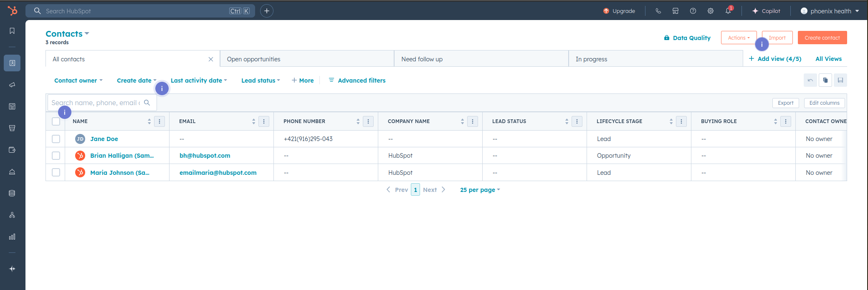Open Maria Johnson's contact record
Screen dimensions: 868x290
(x=119, y=173)
